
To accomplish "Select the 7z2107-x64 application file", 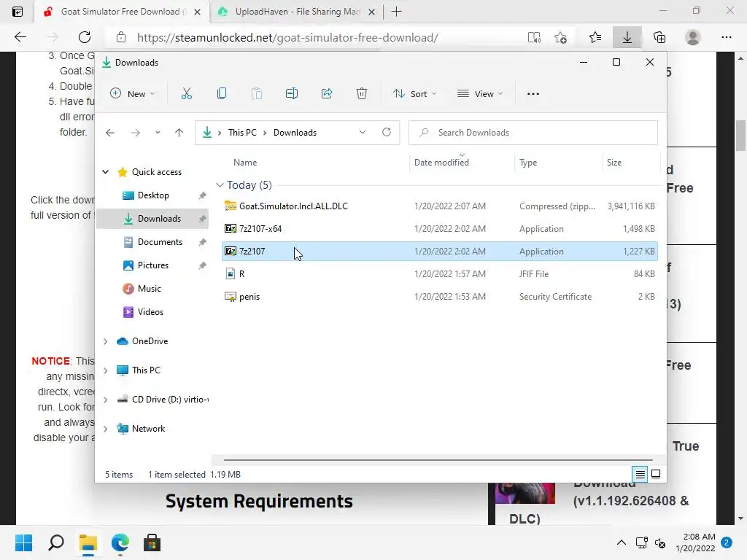I will (x=439, y=228).
